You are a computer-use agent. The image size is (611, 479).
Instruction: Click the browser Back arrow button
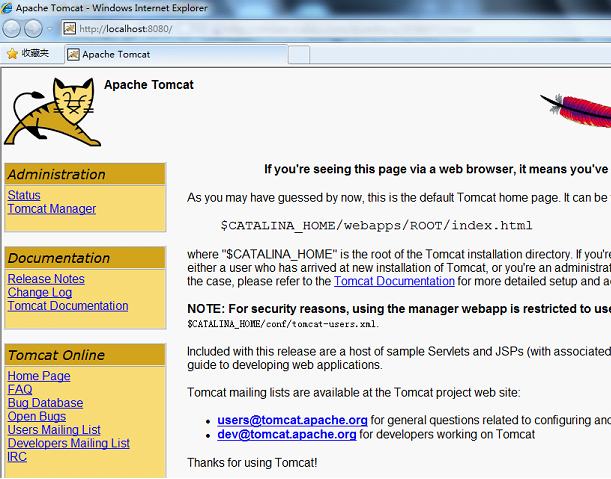12,29
